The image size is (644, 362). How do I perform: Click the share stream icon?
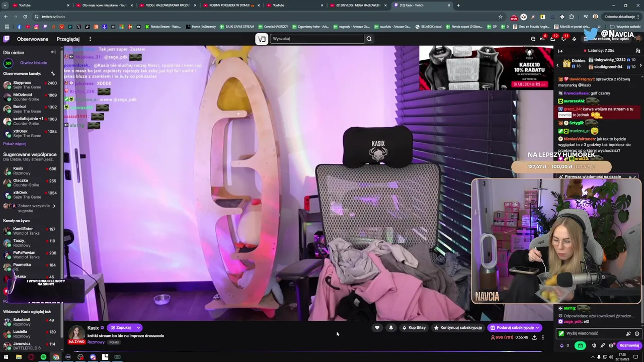point(534,337)
